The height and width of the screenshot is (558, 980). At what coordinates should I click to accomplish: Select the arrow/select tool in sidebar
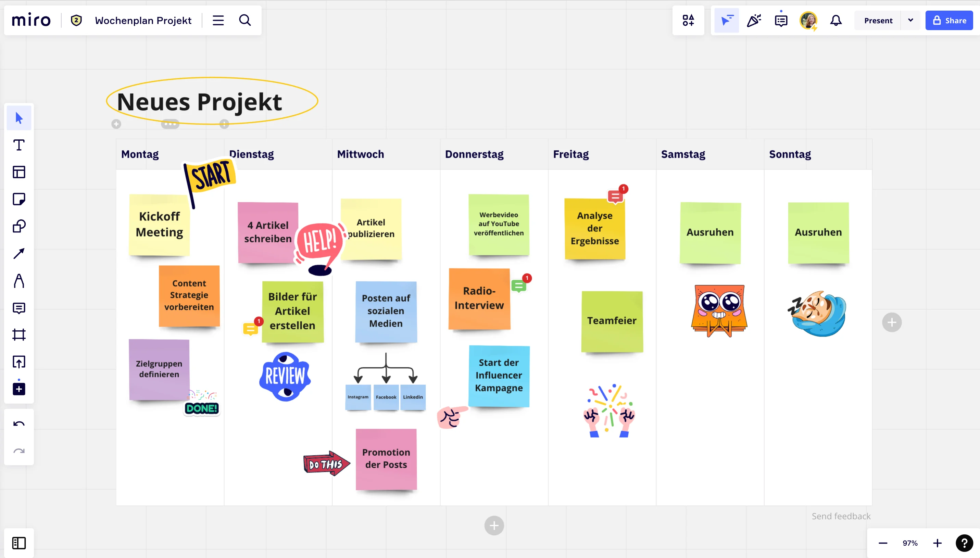[18, 118]
